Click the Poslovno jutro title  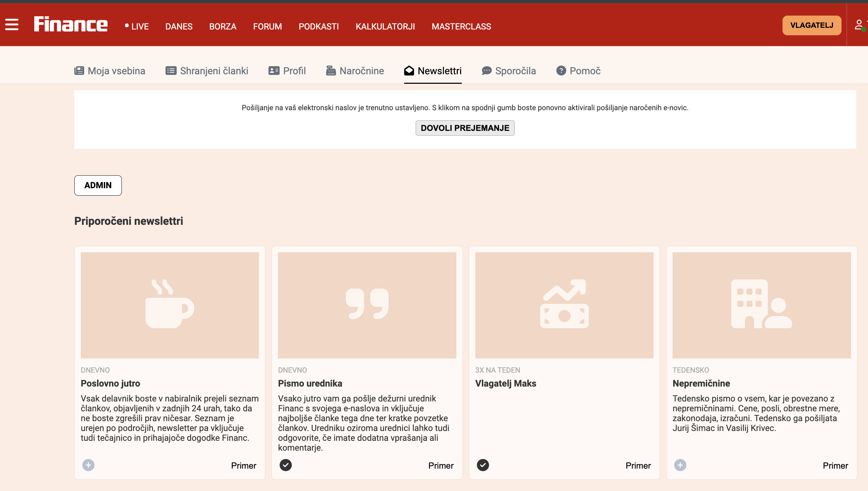click(110, 383)
